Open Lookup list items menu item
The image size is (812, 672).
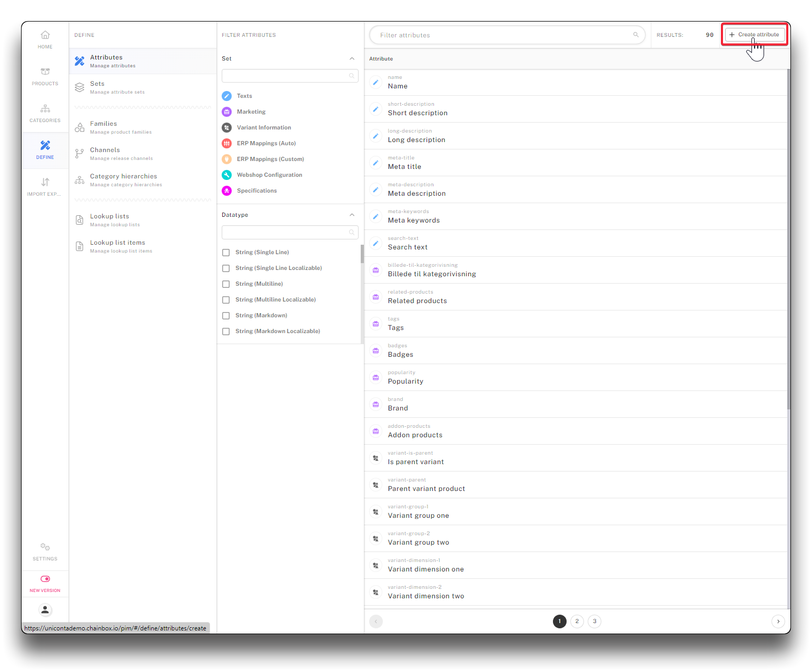tap(143, 246)
